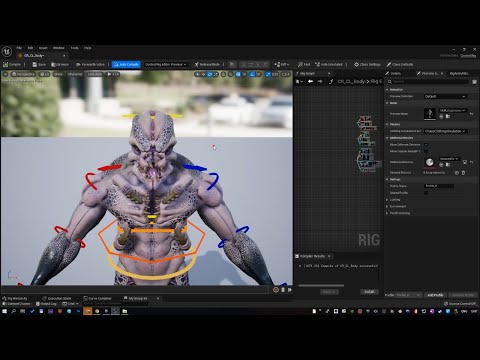Image resolution: width=480 pixels, height=360 pixels.
Task: Open Class Defaults
Action: click(x=400, y=64)
